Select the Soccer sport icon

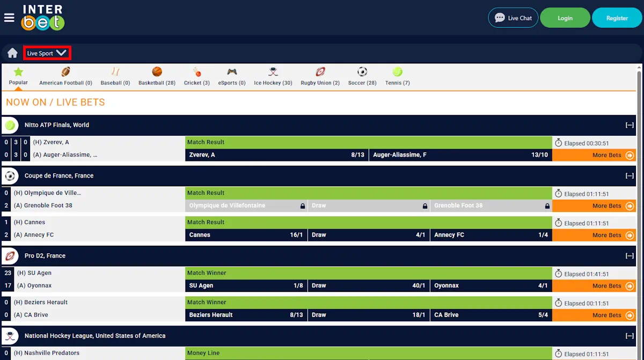(362, 72)
